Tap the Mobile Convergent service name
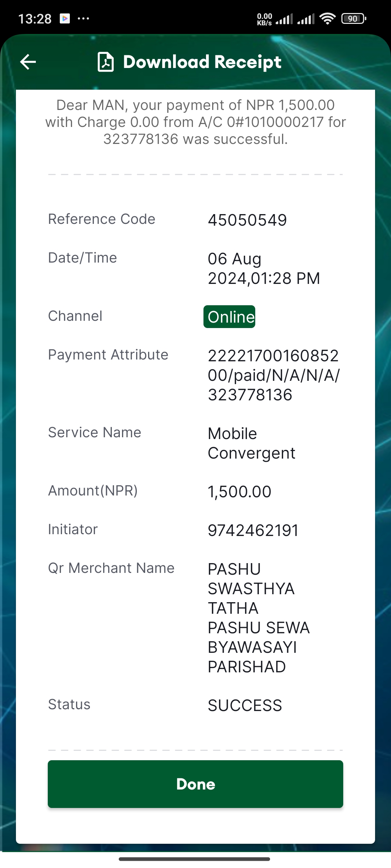 [251, 443]
